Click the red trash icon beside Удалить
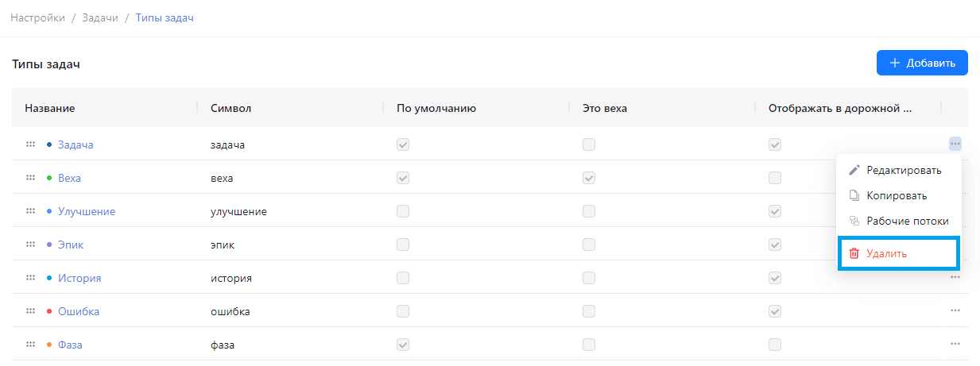Viewport: 980px width, 366px height. click(854, 253)
